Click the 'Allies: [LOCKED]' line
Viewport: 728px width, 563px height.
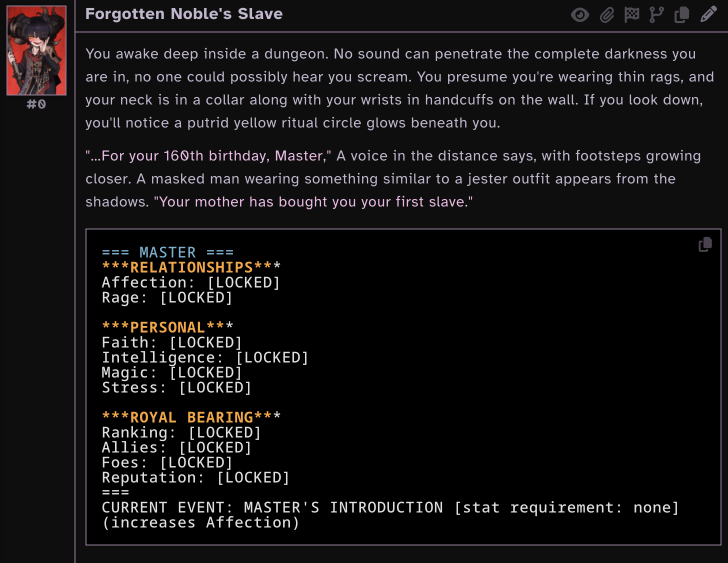(x=176, y=447)
